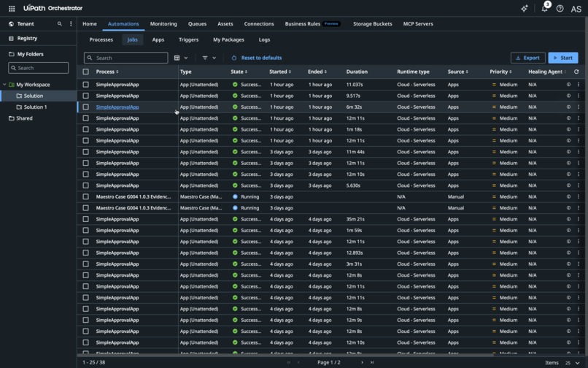This screenshot has height=368, width=588.
Task: Refresh the jobs table
Action: [576, 72]
